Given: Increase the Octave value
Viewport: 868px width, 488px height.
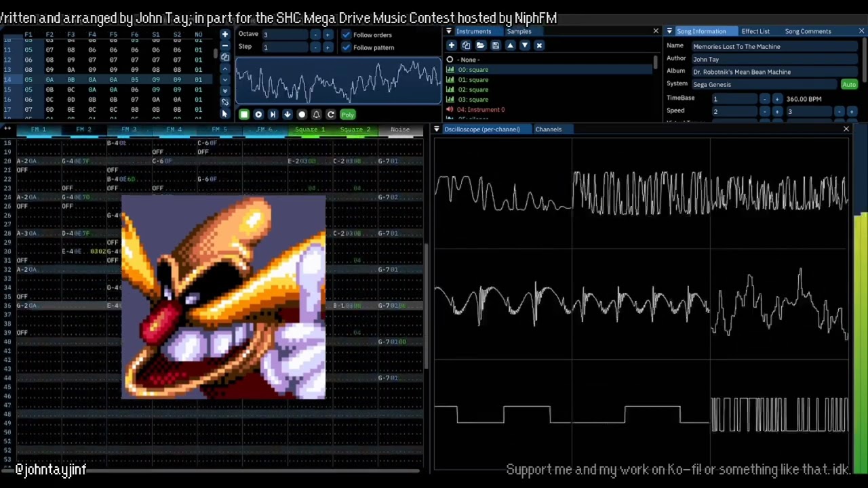Looking at the screenshot, I should pyautogui.click(x=328, y=35).
